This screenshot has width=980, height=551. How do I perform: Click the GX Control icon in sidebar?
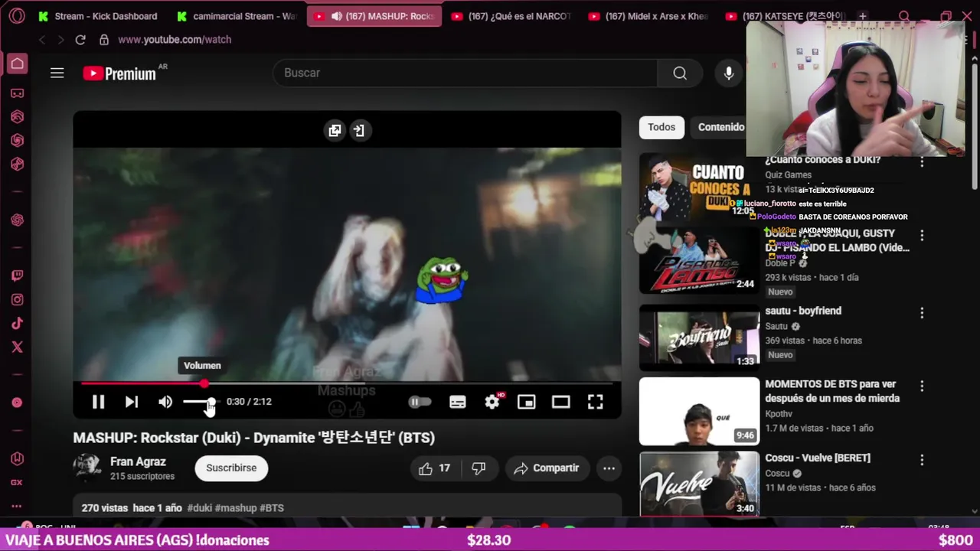pos(17,482)
